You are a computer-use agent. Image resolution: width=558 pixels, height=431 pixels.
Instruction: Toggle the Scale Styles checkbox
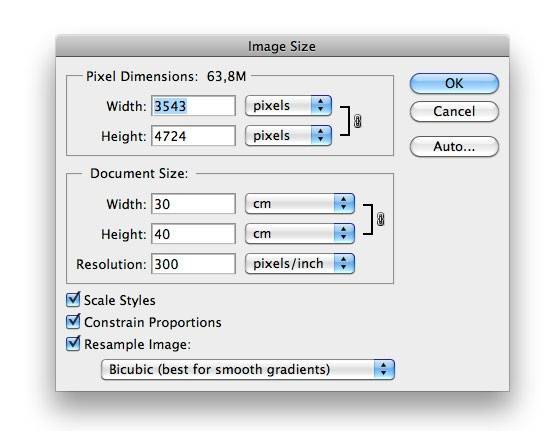[73, 300]
